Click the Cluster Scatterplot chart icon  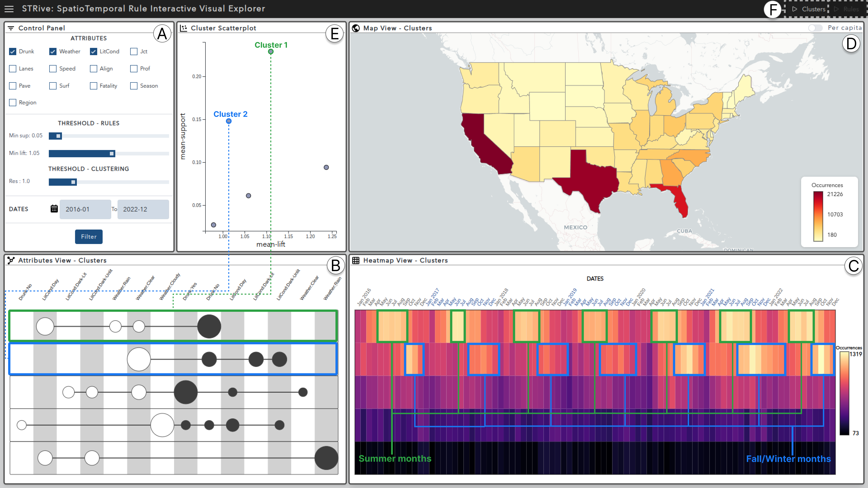tap(184, 28)
